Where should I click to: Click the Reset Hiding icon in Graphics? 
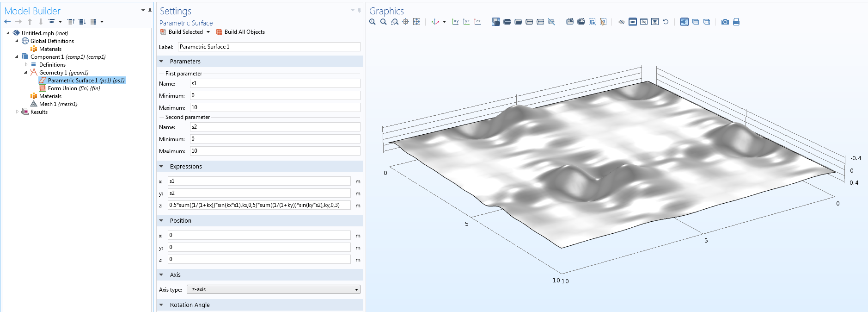point(666,22)
